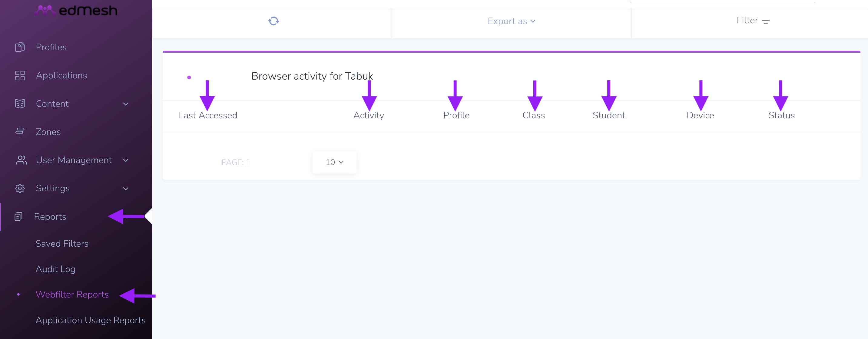
Task: Click the Applications grid icon
Action: pos(20,75)
